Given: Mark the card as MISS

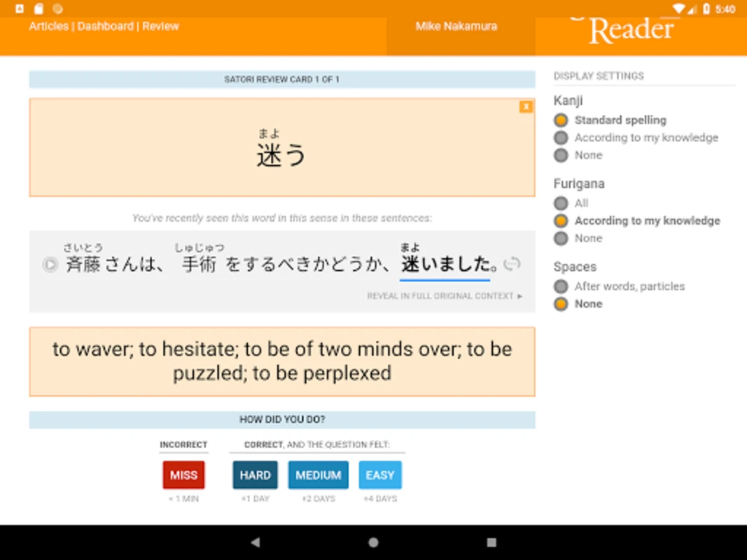Looking at the screenshot, I should (x=183, y=475).
